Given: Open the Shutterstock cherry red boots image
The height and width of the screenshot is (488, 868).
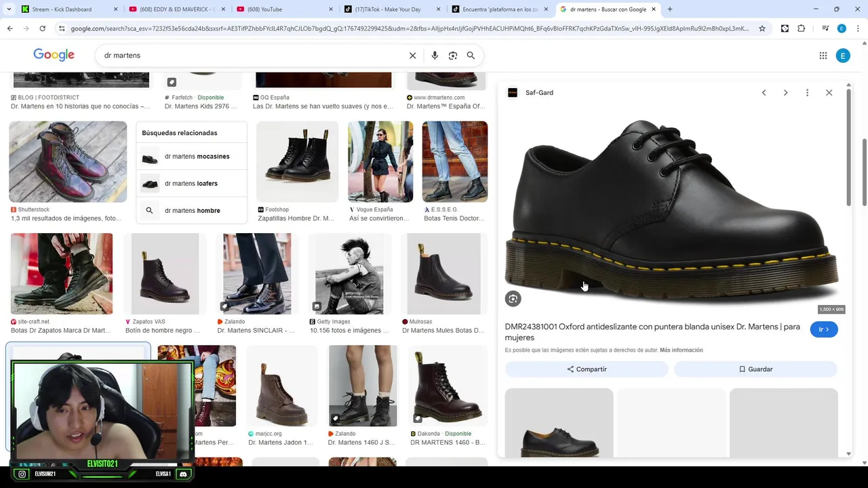Looking at the screenshot, I should (x=68, y=162).
